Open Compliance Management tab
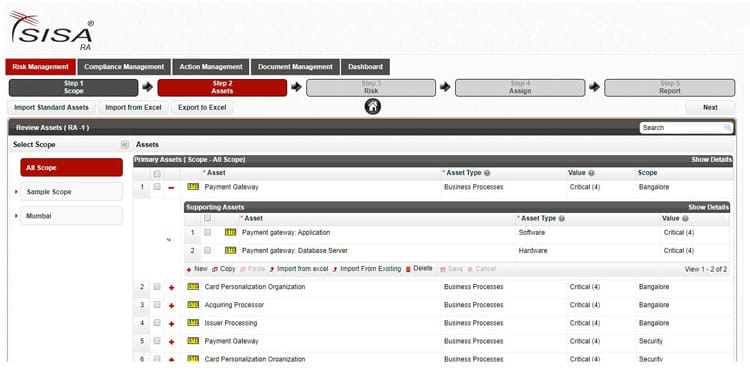Screen dimensions: 750x384 pyautogui.click(x=124, y=67)
